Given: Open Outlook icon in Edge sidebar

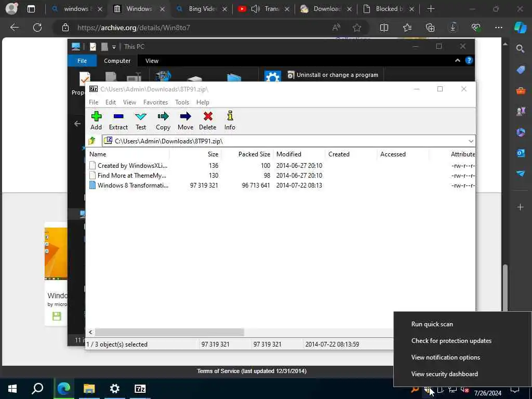Looking at the screenshot, I should (521, 153).
